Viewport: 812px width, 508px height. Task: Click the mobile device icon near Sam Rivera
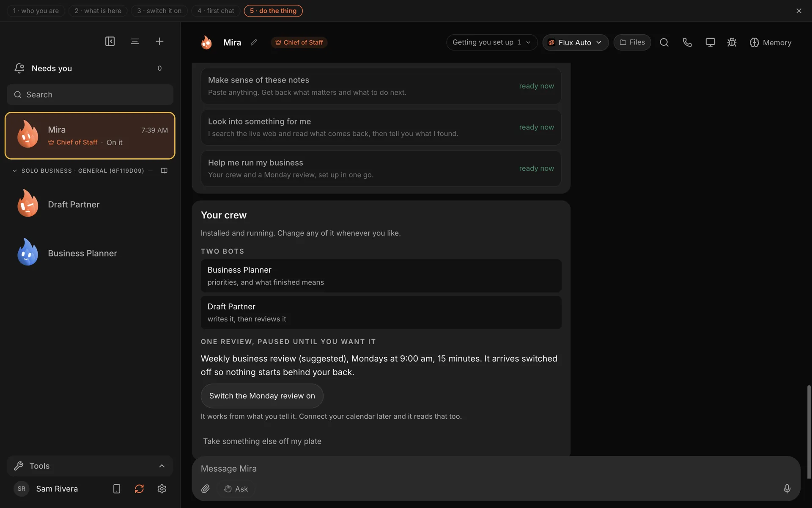pos(117,489)
